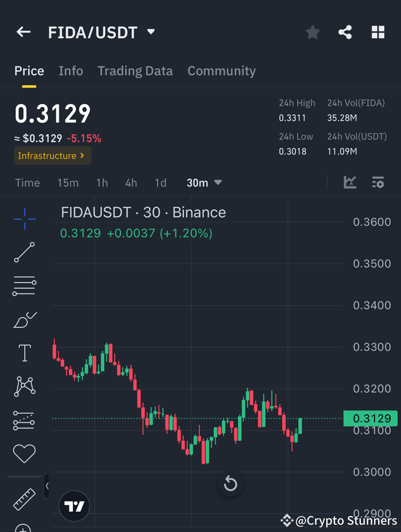Image resolution: width=401 pixels, height=532 pixels.
Task: Open the Trading Data tab
Action: pos(135,71)
